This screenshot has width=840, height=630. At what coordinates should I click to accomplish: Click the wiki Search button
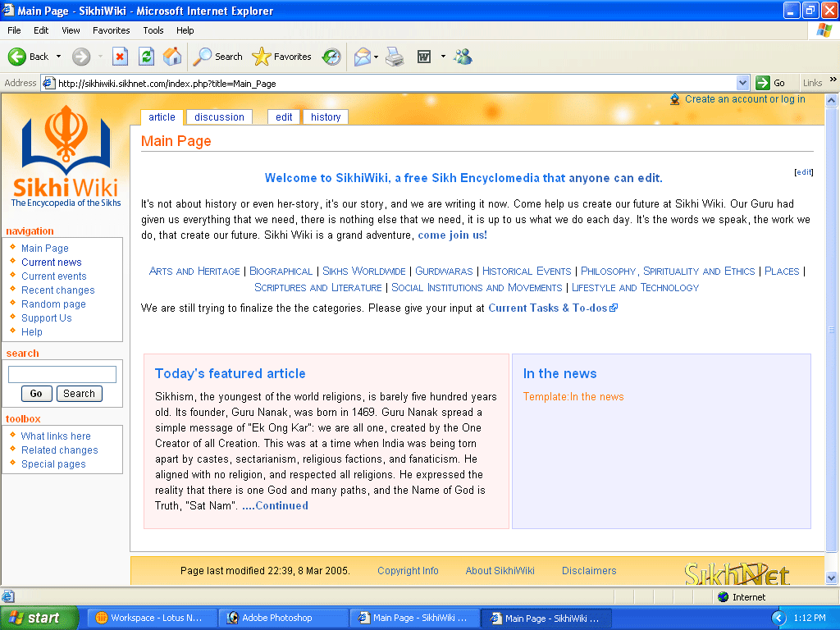[80, 394]
